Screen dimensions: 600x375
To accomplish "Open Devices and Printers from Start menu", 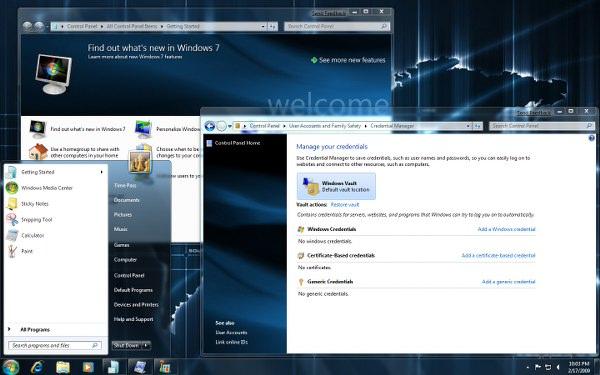I will (x=136, y=305).
